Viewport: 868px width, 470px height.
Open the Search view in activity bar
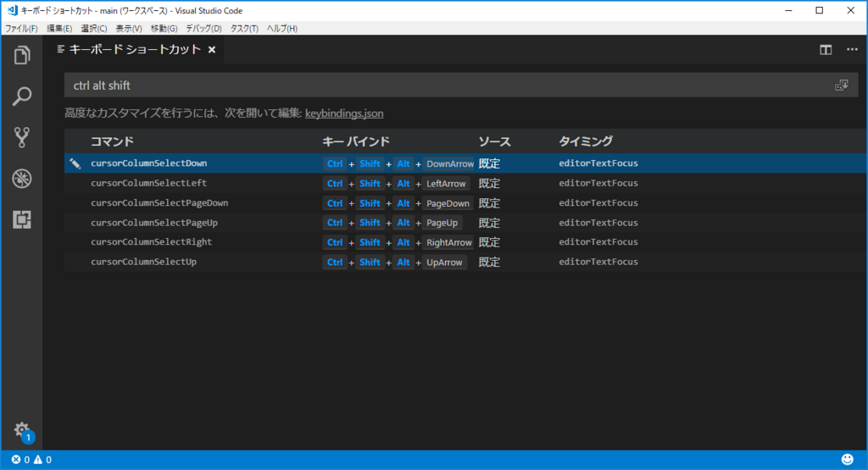point(21,97)
